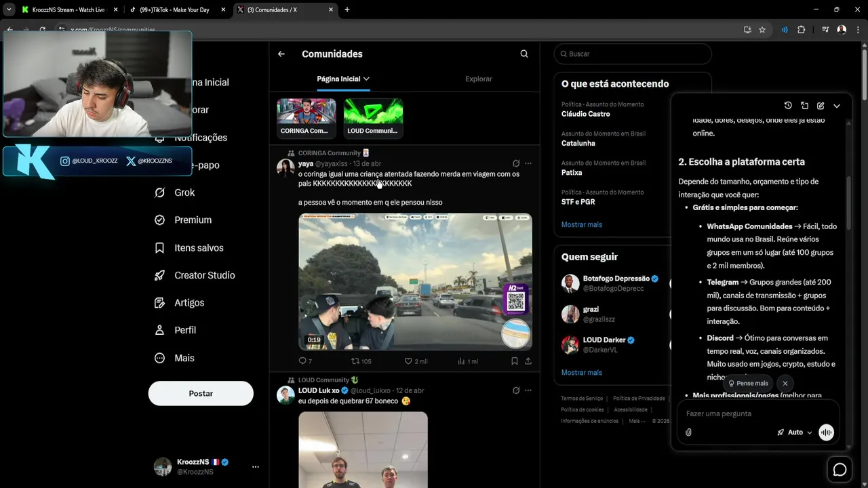868x488 pixels.
Task: Play the video in yaya's post
Action: click(x=415, y=282)
